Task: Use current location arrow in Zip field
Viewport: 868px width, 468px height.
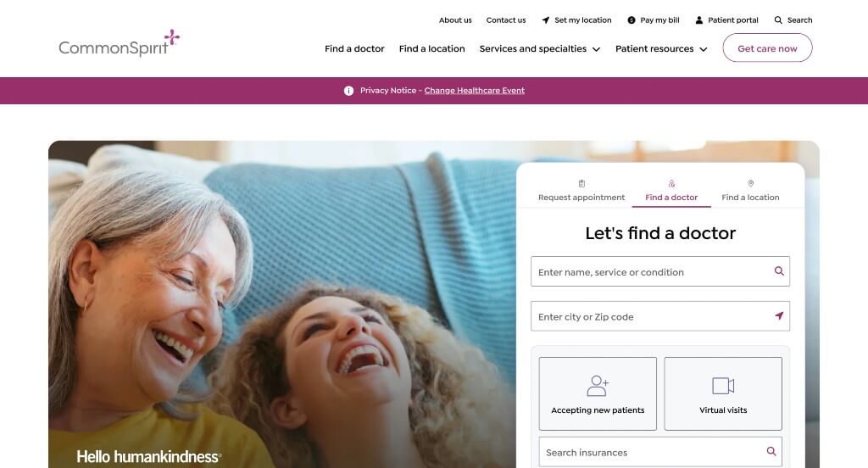Action: [x=779, y=315]
